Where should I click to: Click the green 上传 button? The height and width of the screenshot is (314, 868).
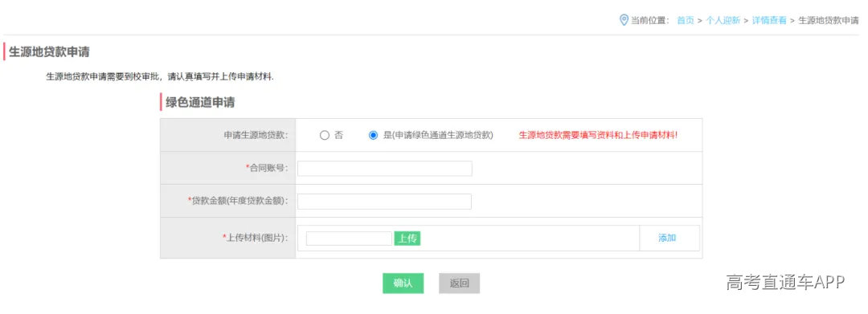(407, 239)
